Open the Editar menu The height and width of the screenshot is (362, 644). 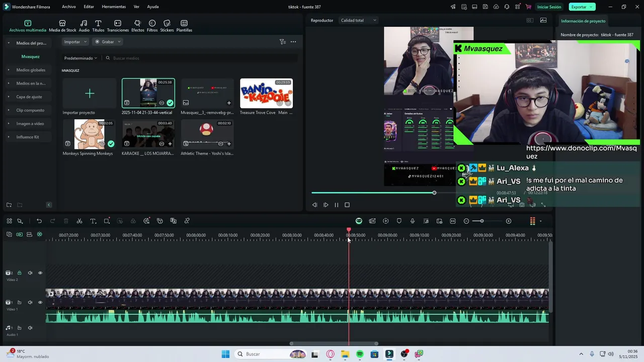(x=89, y=7)
